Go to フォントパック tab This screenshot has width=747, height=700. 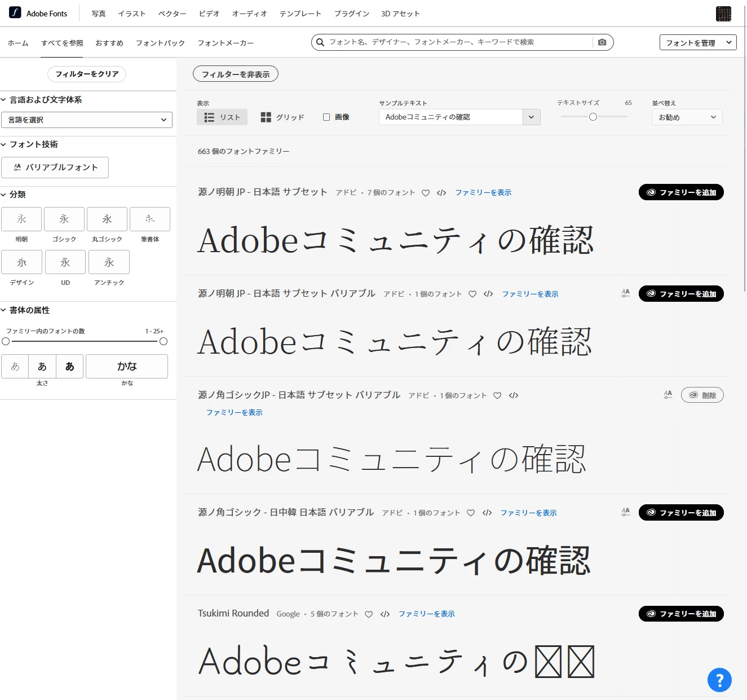160,43
